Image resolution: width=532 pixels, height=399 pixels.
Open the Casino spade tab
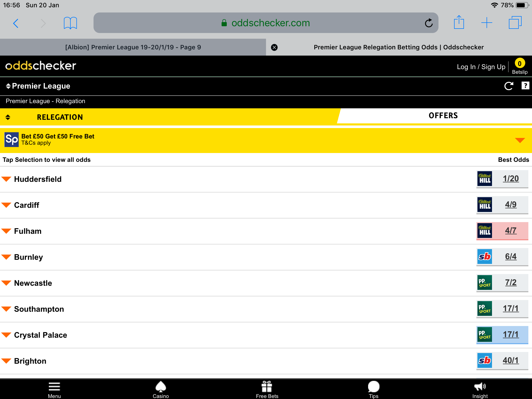pos(161,390)
